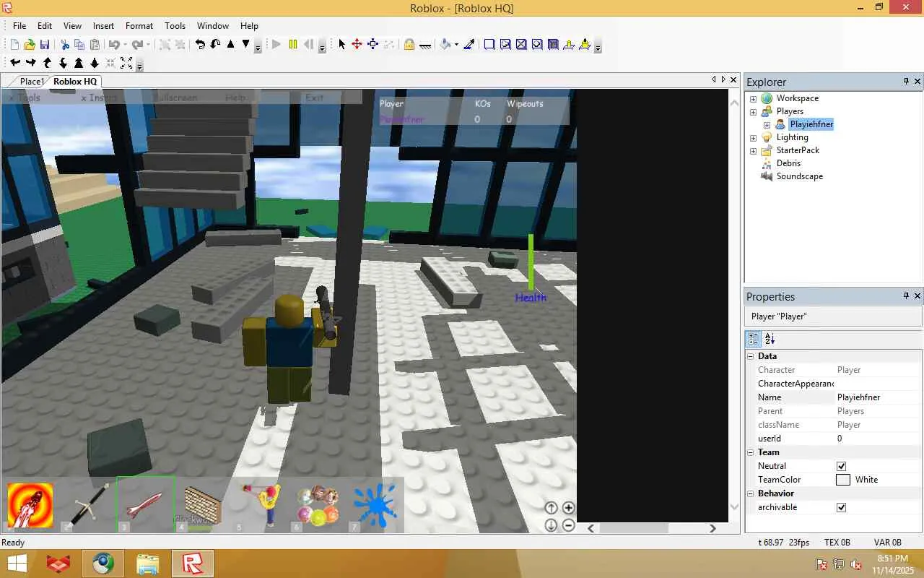The height and width of the screenshot is (578, 924).
Task: Tilt camera up with circled up arrow
Action: (x=551, y=508)
